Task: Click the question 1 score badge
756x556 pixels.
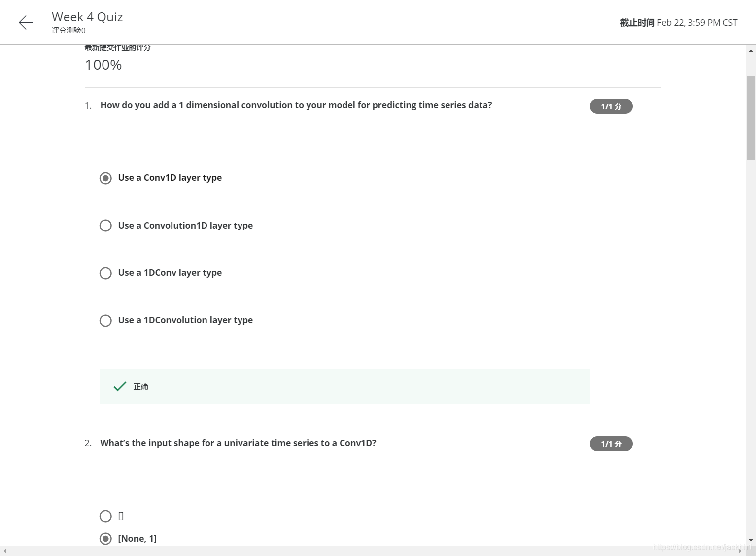Action: (611, 106)
